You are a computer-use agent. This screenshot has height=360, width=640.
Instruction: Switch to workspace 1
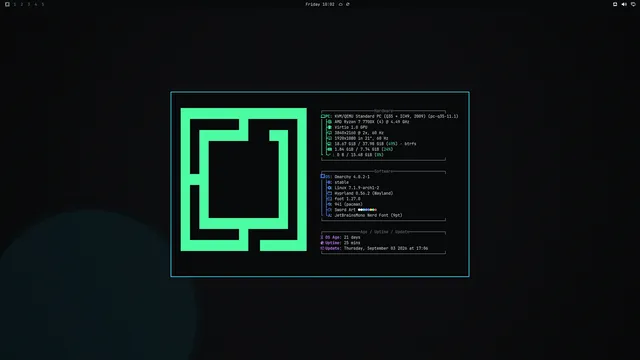pos(15,4)
